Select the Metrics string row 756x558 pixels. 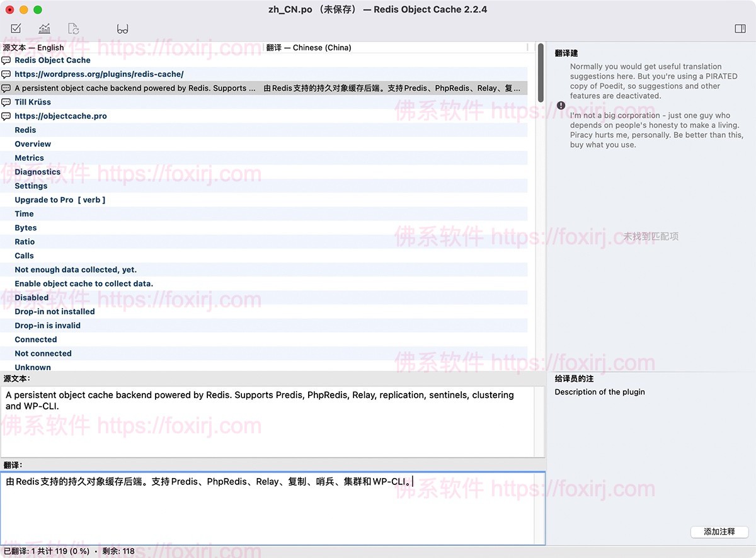coord(29,157)
